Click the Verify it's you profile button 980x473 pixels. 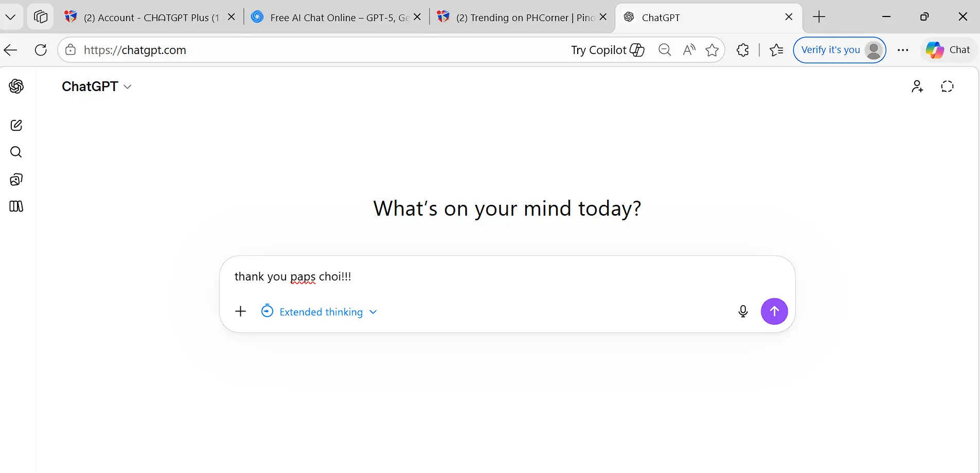click(x=840, y=50)
